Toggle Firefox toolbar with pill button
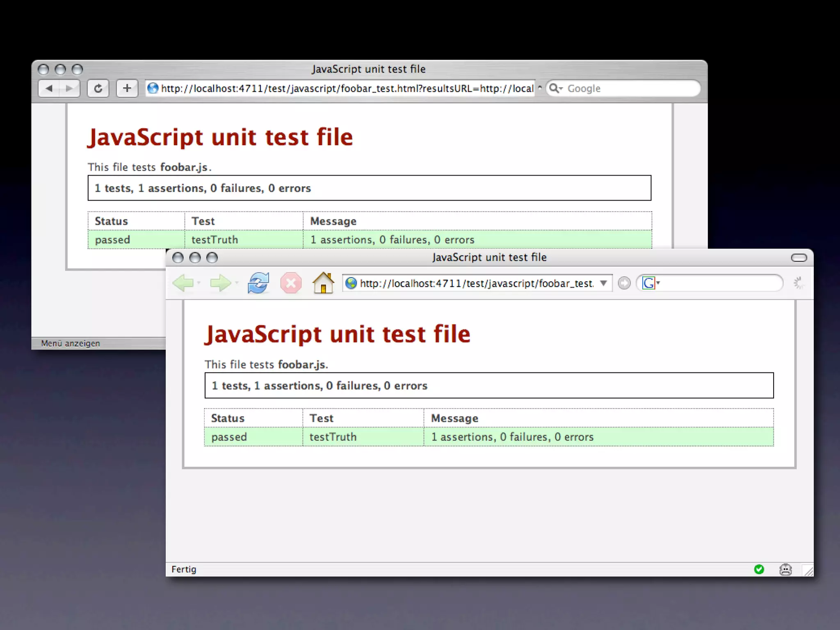This screenshot has width=840, height=630. (799, 258)
